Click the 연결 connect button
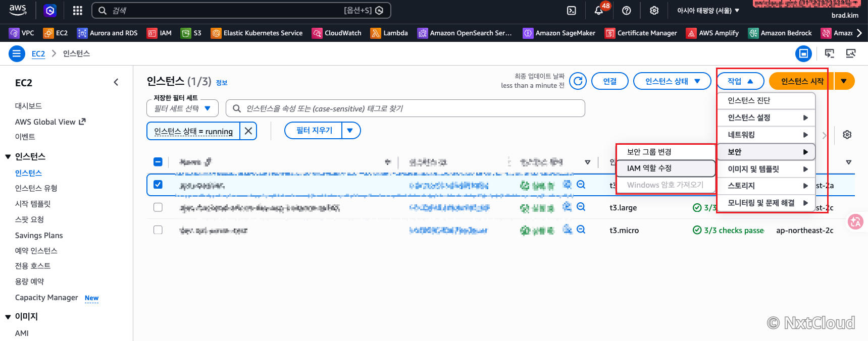 click(x=609, y=81)
